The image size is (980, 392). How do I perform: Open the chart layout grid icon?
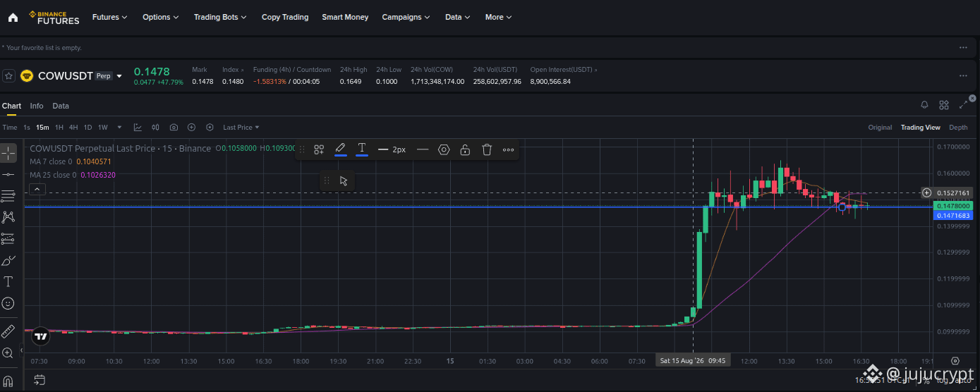944,105
